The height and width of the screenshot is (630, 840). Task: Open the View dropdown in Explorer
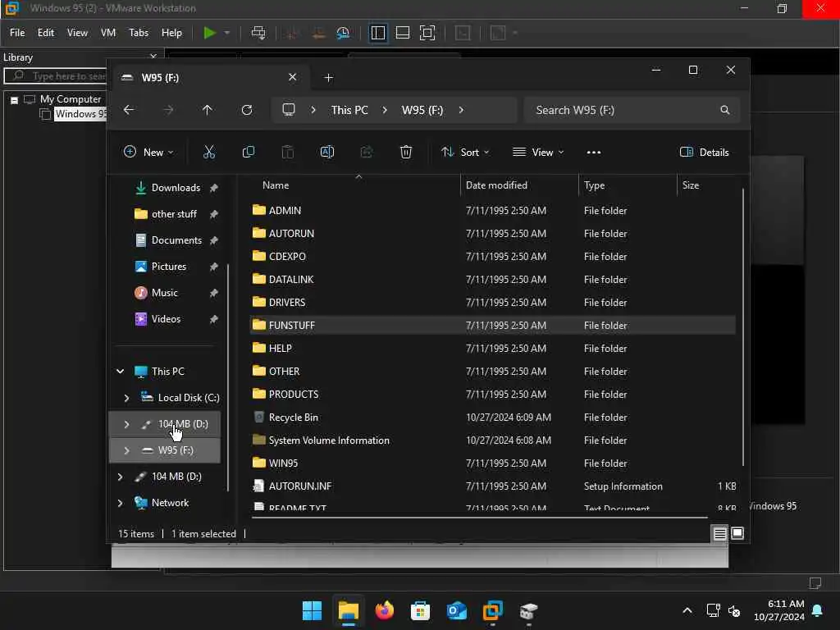[x=538, y=152]
